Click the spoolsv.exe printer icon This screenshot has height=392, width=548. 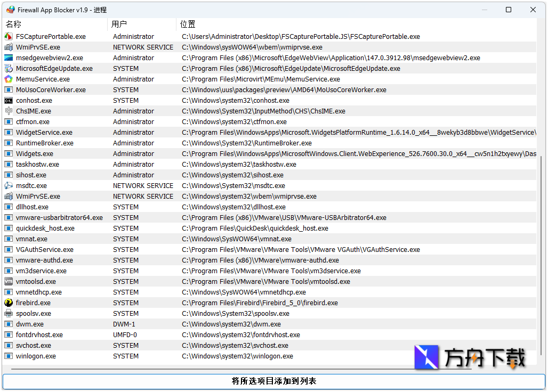(9, 314)
